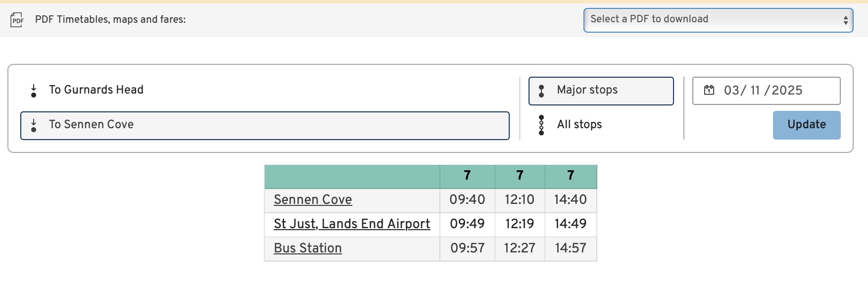The image size is (868, 295).
Task: Click the calendar icon in date field
Action: click(709, 90)
